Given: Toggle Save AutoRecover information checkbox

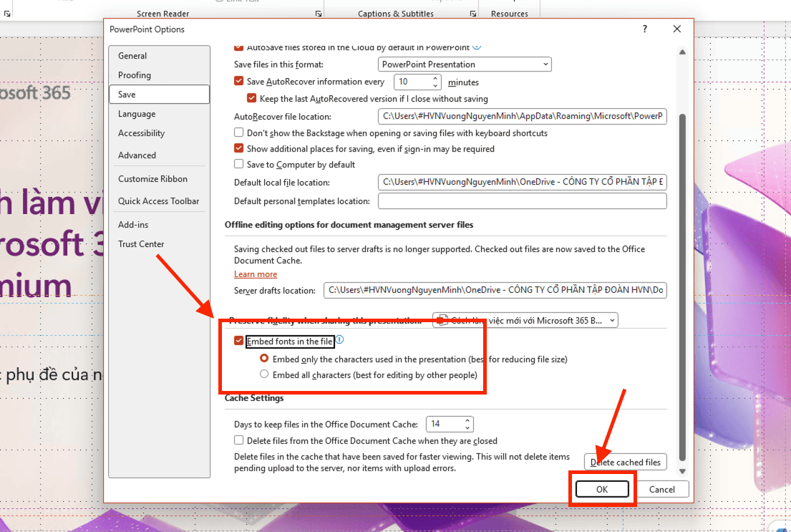Looking at the screenshot, I should 238,81.
